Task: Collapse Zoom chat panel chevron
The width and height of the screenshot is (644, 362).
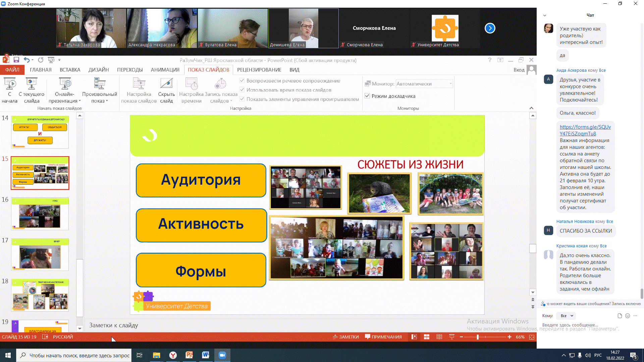Action: coord(545,15)
